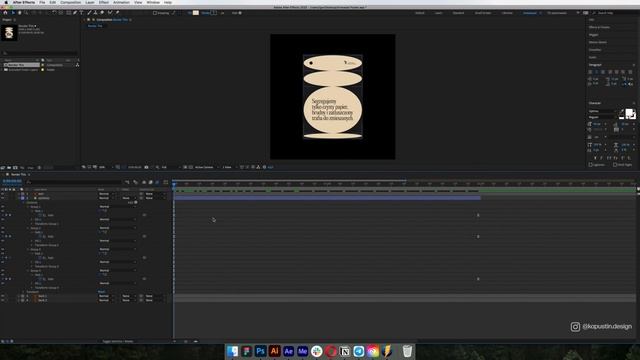This screenshot has height=360, width=640.
Task: Open Photoshop from the dock
Action: tap(260, 351)
